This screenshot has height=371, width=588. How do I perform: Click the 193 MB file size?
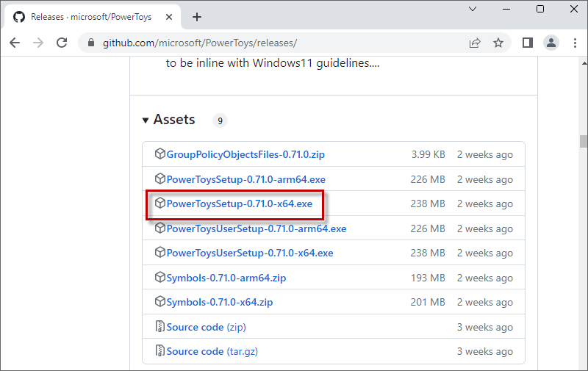tap(428, 278)
